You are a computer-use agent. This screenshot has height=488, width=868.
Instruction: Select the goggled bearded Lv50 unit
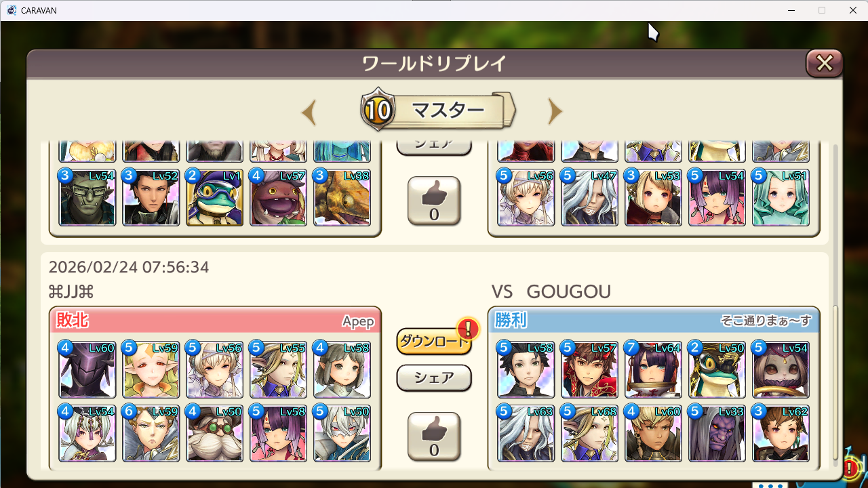[x=214, y=433]
